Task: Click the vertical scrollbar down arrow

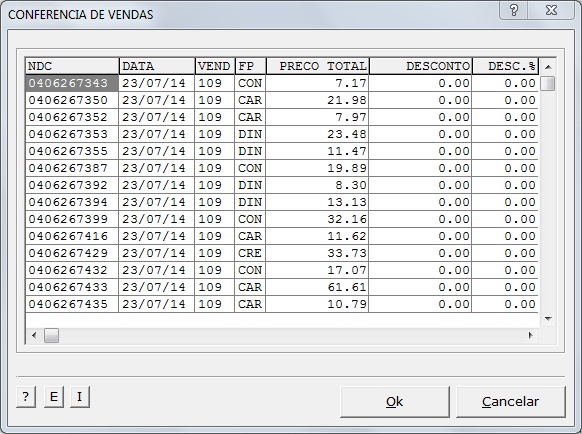Action: click(x=548, y=319)
